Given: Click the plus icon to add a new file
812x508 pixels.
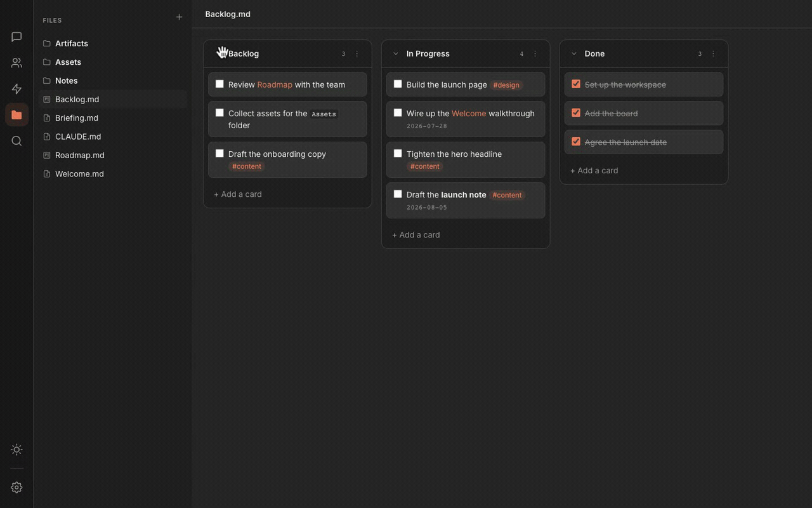Looking at the screenshot, I should 179,17.
